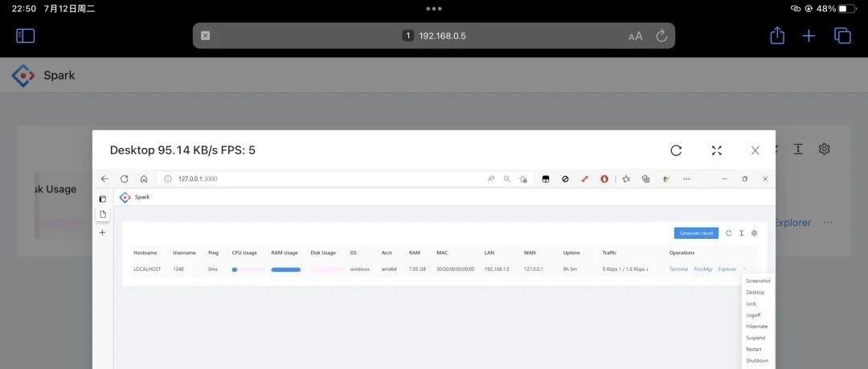Select the current page tab in Edge sidebar
Screen dimensions: 868x369
pyautogui.click(x=103, y=215)
